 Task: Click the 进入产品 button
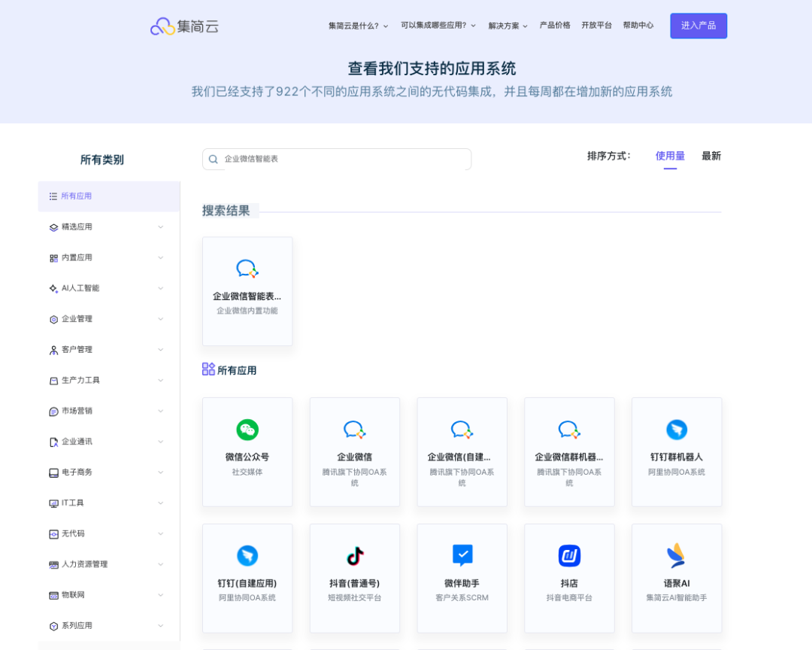(698, 26)
